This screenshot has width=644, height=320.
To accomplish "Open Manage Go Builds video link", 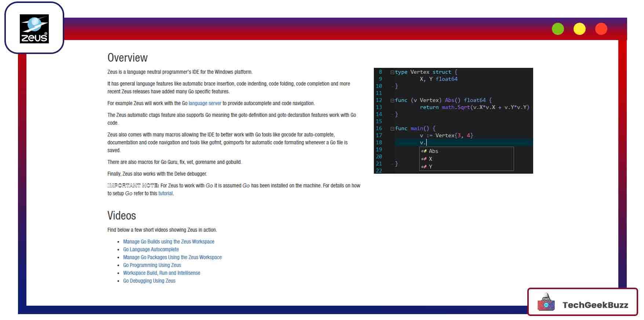I will point(168,241).
